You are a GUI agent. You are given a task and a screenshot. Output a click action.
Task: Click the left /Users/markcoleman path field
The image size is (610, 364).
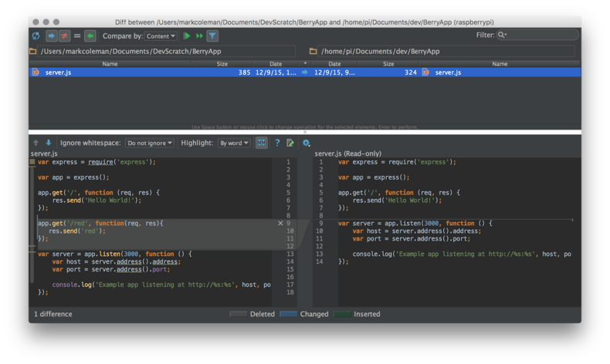coord(168,51)
